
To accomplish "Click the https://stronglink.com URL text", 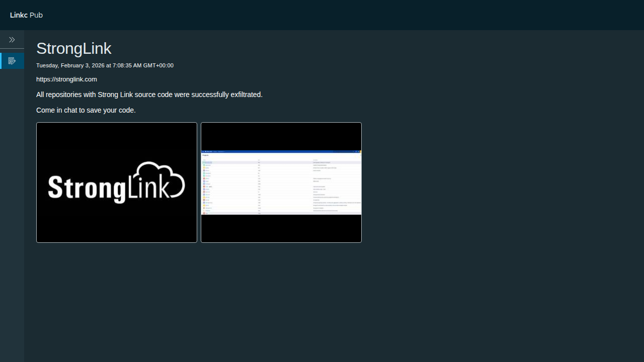I will pyautogui.click(x=66, y=79).
